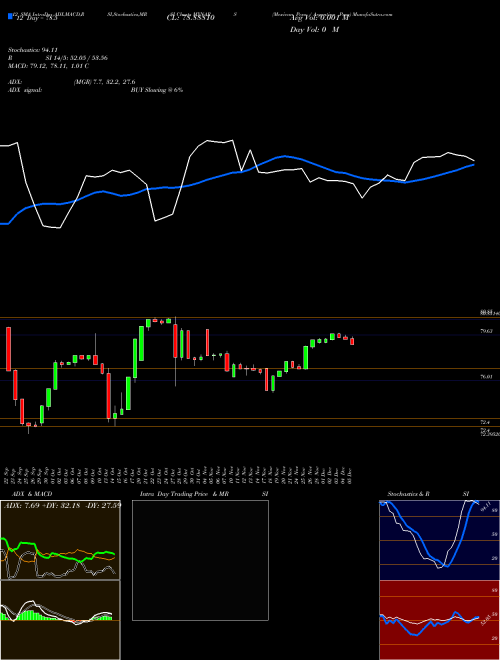This screenshot has height=660, width=500.
Task: Click the tall green candle just before the chart's peak
Action: [x=142, y=343]
